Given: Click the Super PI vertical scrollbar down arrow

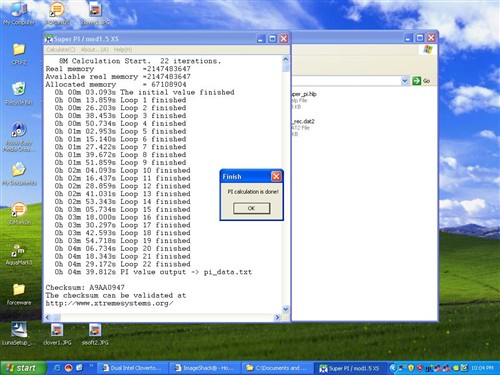Looking at the screenshot, I should tap(286, 309).
